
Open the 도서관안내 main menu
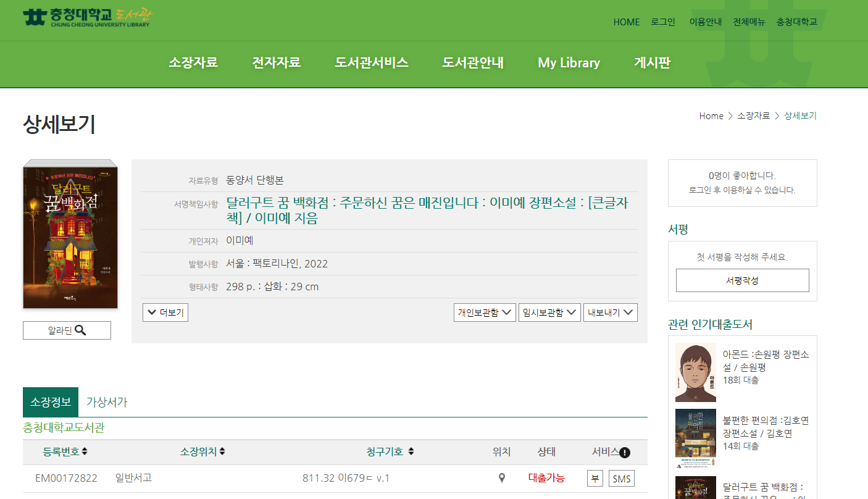click(x=473, y=62)
